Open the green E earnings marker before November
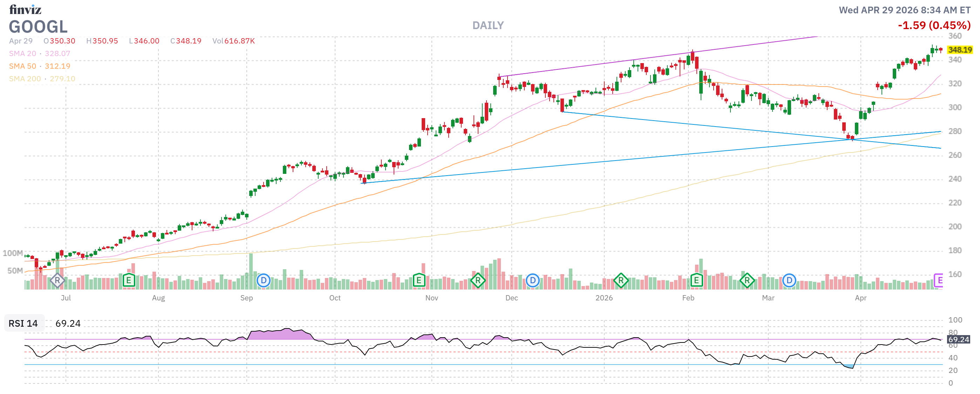980x394 pixels. [418, 281]
